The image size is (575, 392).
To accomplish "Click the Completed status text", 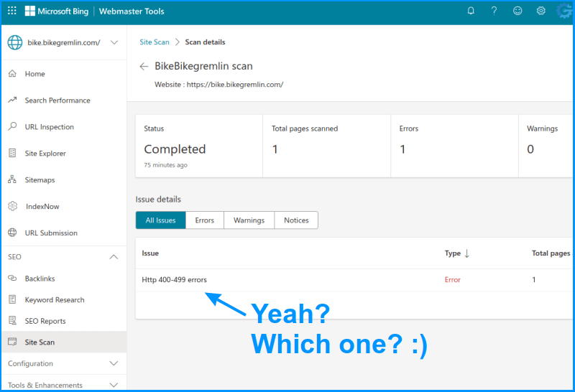I will pyautogui.click(x=175, y=149).
